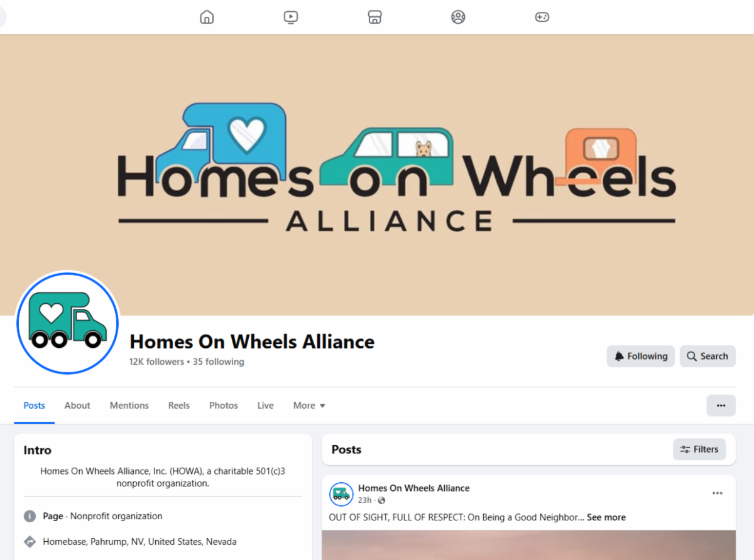This screenshot has width=754, height=560.
Task: Click the small page avatar in the post
Action: point(341,494)
